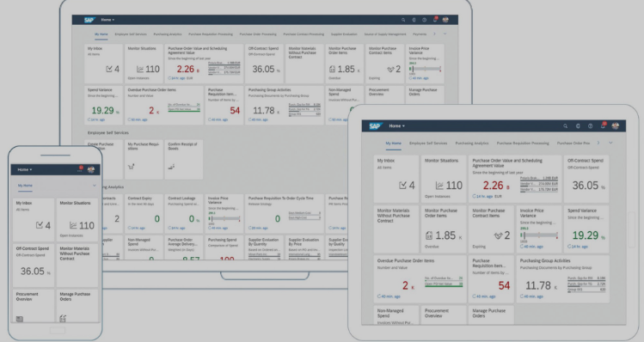Open the phone's Monitor Materials Without Purchase Contract tile
Image resolution: width=644 pixels, height=342 pixels.
pyautogui.click(x=77, y=265)
